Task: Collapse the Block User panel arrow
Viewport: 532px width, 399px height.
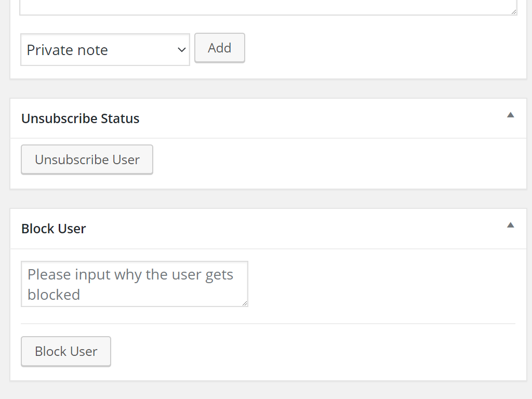Action: coord(510,225)
